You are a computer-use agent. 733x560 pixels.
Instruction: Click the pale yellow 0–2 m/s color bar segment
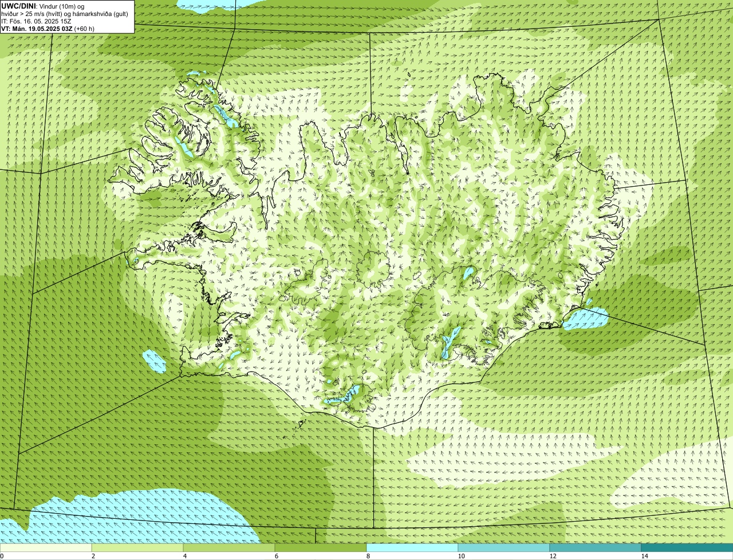pyautogui.click(x=46, y=547)
